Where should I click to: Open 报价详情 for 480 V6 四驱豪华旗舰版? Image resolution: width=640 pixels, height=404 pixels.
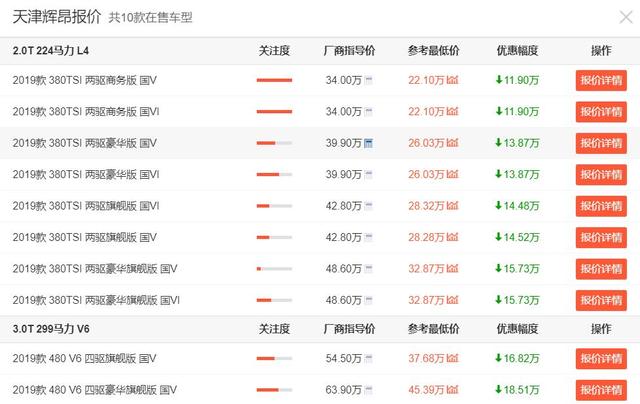[x=601, y=390]
